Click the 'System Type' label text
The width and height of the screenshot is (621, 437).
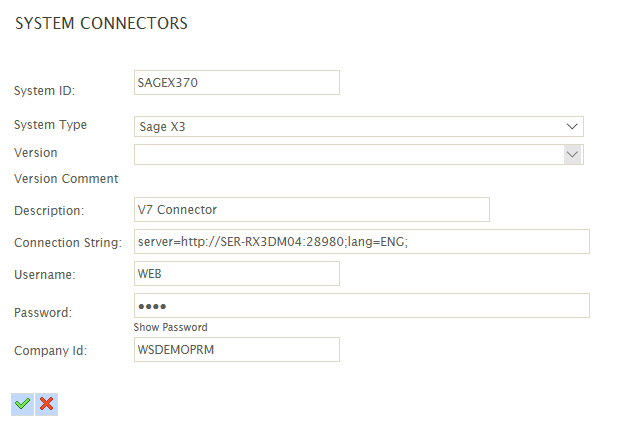point(50,125)
